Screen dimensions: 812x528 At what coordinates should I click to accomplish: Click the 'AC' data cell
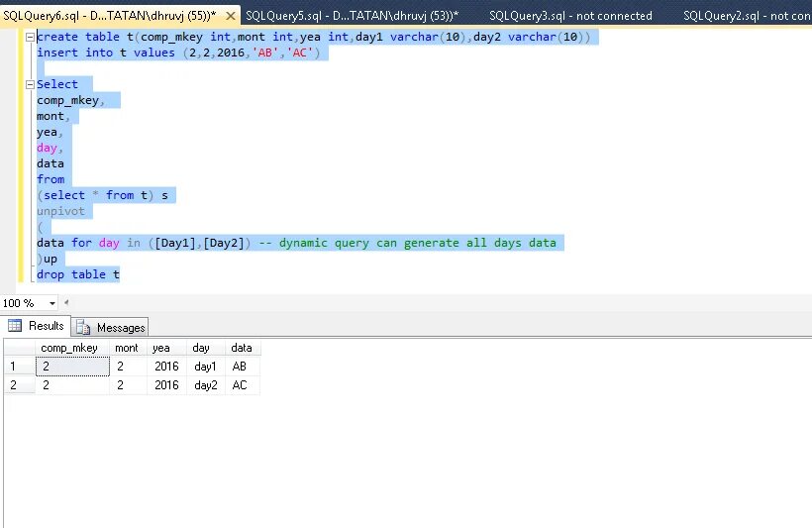pyautogui.click(x=243, y=385)
